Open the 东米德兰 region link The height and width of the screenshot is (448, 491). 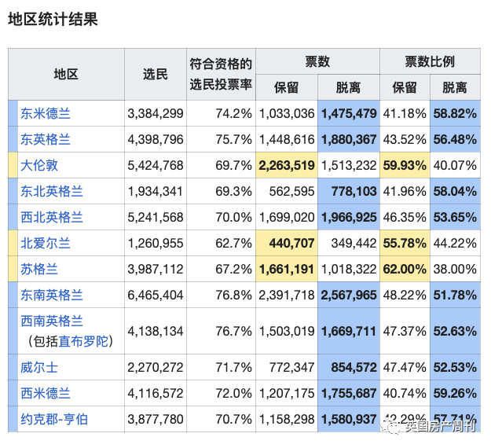pyautogui.click(x=46, y=113)
